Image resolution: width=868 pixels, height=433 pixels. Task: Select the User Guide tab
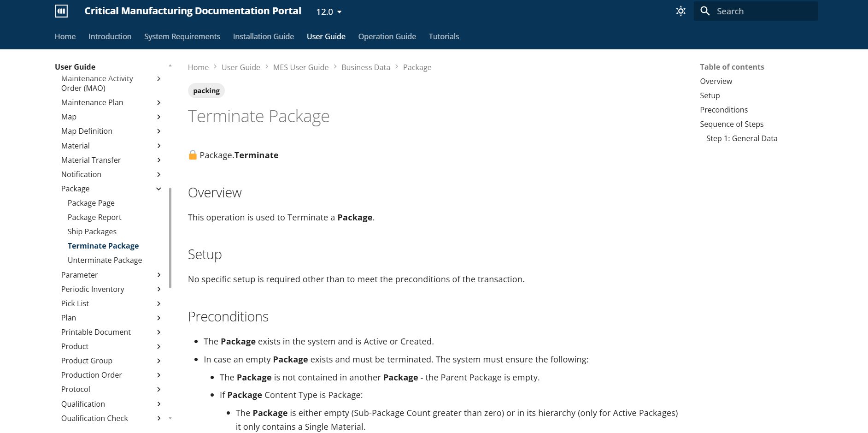tap(326, 36)
